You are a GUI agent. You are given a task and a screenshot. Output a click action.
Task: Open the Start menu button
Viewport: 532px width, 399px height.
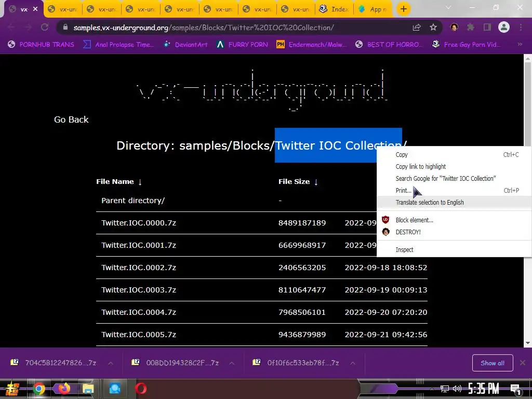click(12, 389)
